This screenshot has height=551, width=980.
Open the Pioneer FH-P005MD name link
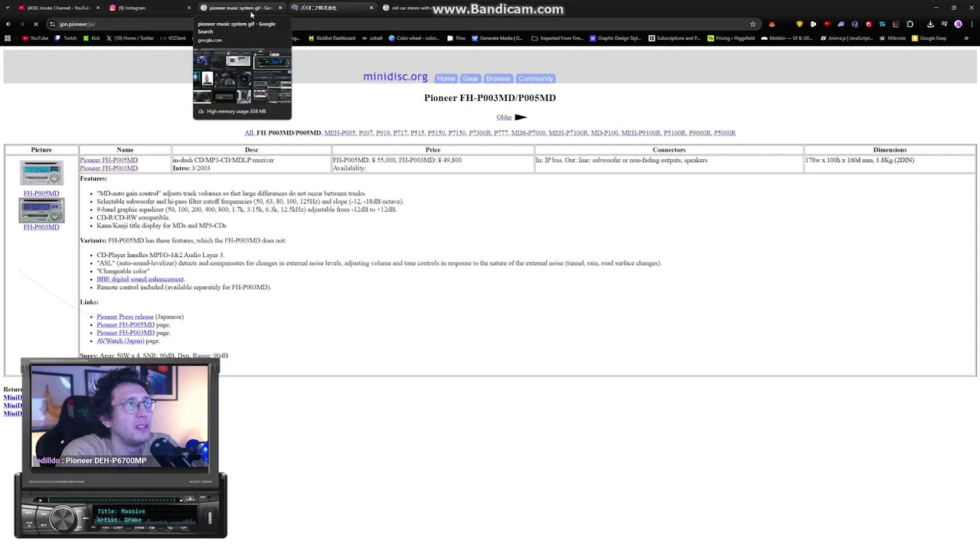[x=109, y=161]
